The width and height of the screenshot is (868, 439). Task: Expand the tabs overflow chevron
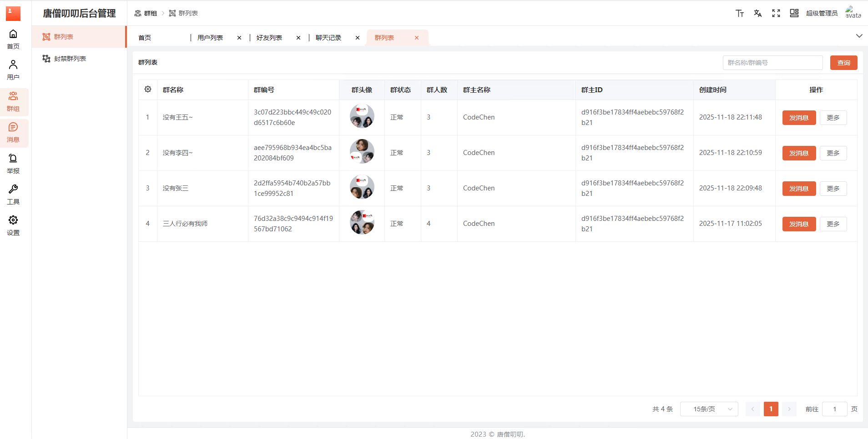pyautogui.click(x=859, y=36)
